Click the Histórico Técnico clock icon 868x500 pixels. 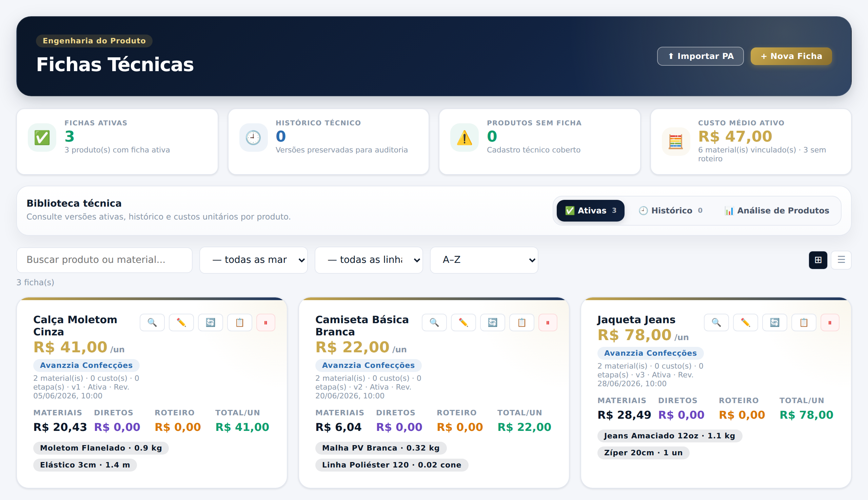coord(253,138)
